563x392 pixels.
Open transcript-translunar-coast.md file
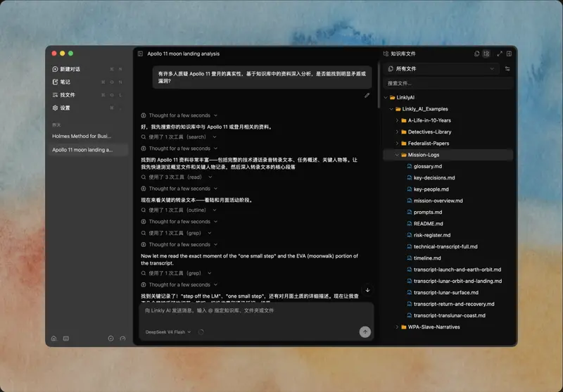click(446, 315)
